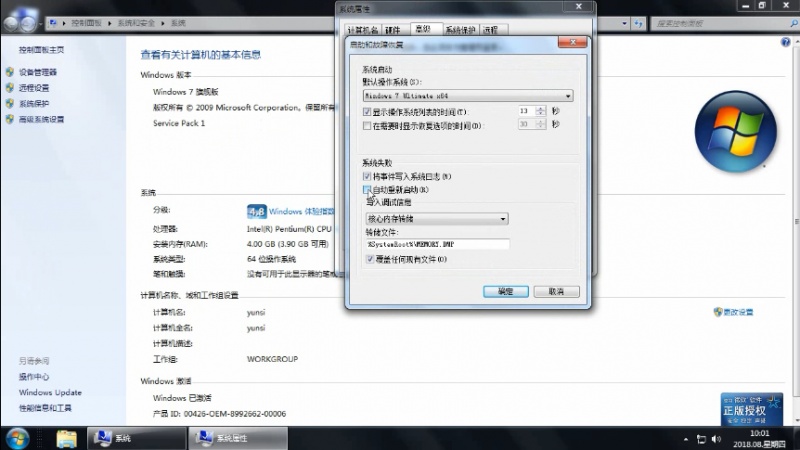Image resolution: width=800 pixels, height=450 pixels.
Task: Toggle overwrite any existing file checkbox
Action: [370, 259]
